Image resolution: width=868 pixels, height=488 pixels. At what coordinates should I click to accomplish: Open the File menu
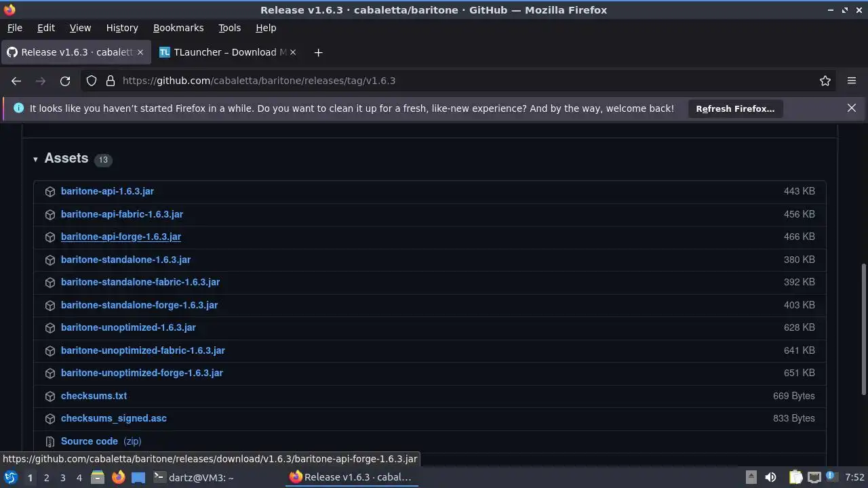click(x=14, y=28)
